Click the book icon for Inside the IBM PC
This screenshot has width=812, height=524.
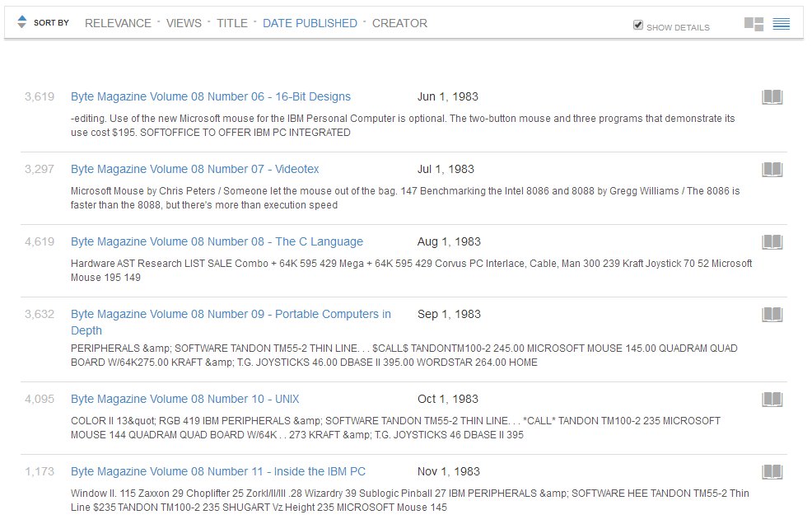pos(772,471)
